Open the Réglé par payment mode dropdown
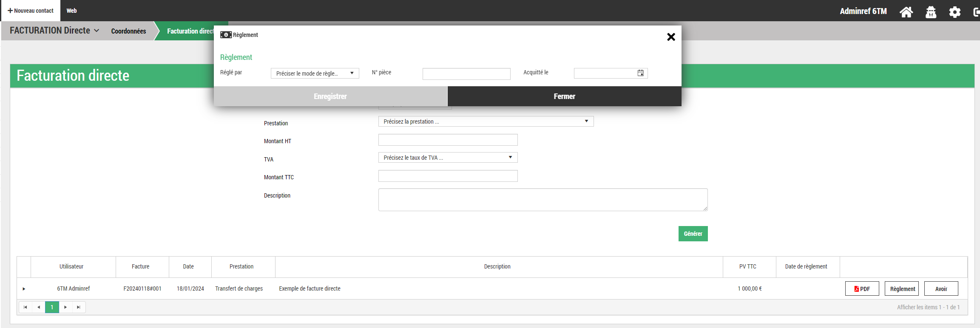980x328 pixels. [315, 74]
